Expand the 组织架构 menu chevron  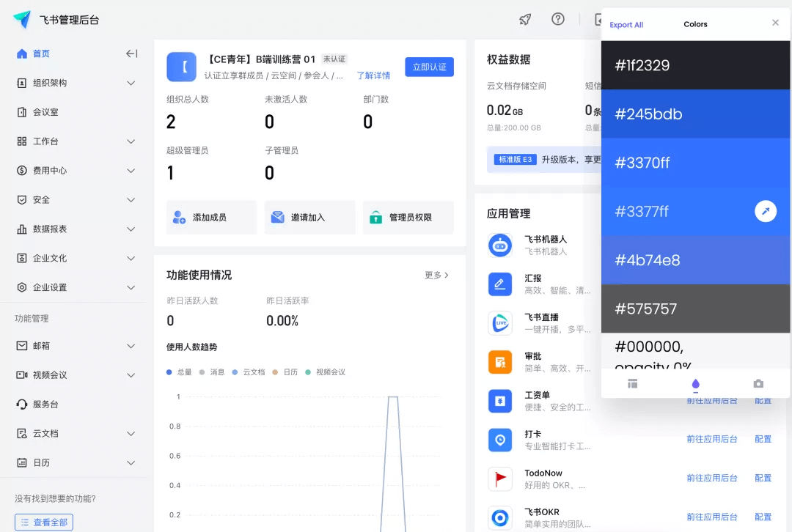click(131, 83)
